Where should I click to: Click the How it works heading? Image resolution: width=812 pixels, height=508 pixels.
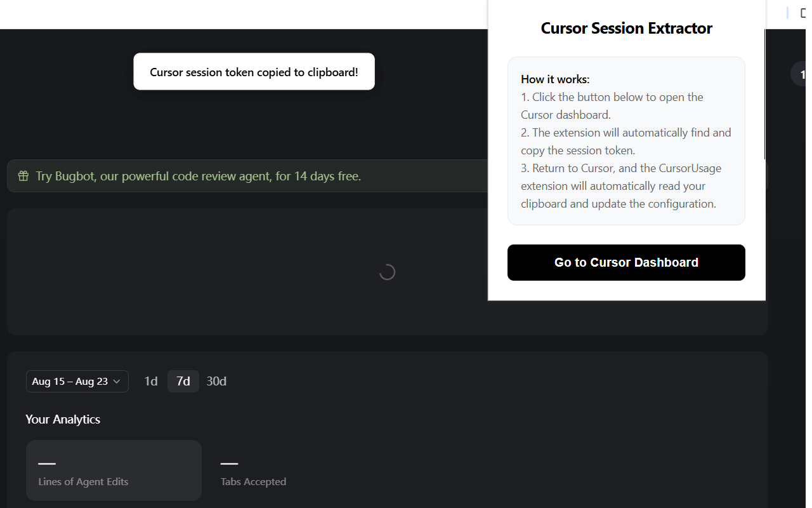point(555,79)
